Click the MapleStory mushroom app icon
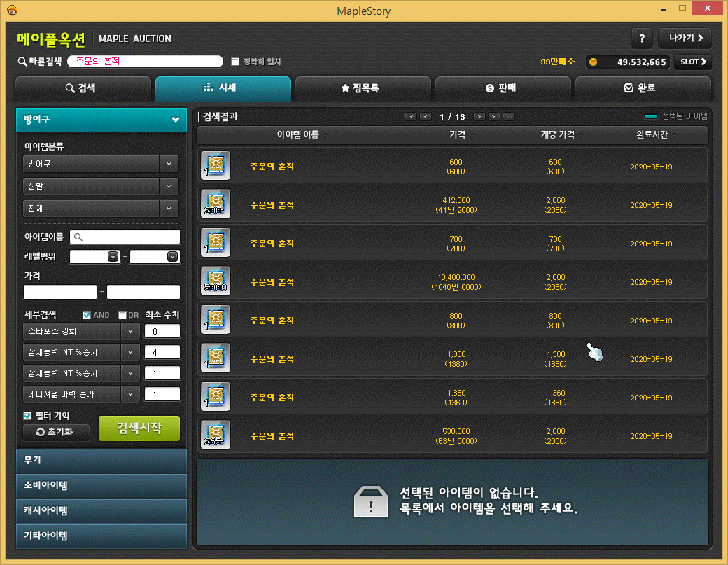Viewport: 728px width, 565px height. click(13, 10)
